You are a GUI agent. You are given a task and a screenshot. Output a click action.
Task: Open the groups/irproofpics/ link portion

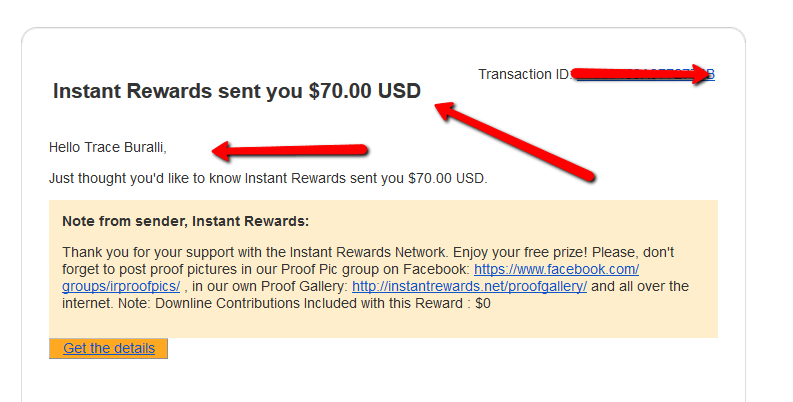pos(121,286)
